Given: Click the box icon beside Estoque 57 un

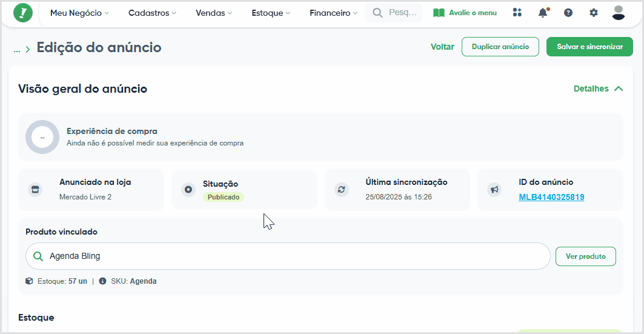Looking at the screenshot, I should click(x=29, y=281).
